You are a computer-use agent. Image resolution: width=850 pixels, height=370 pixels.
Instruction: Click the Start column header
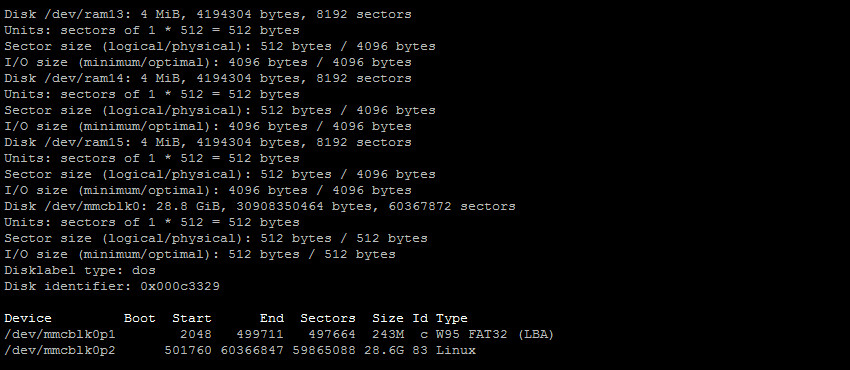click(192, 319)
